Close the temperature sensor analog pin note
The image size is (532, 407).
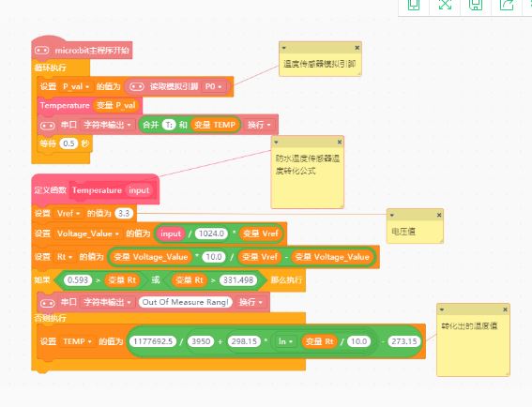pyautogui.click(x=357, y=48)
